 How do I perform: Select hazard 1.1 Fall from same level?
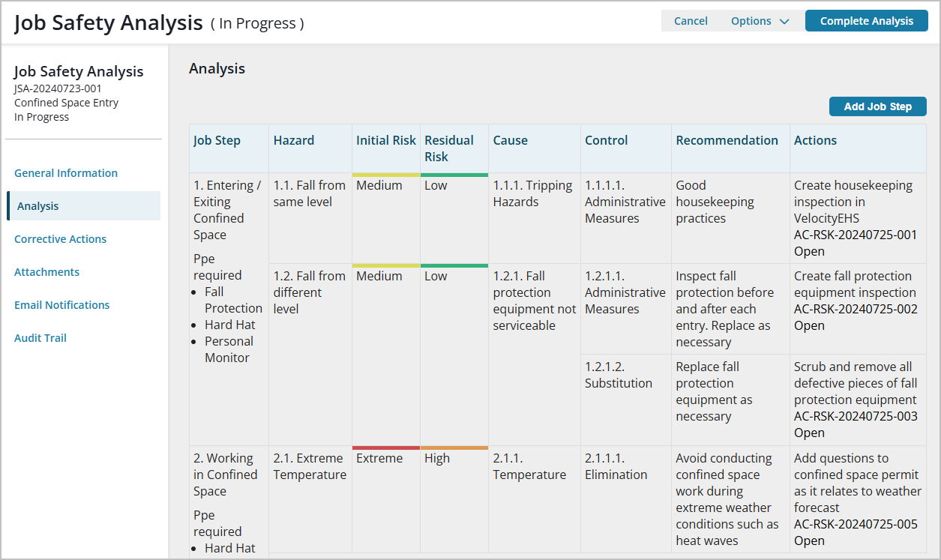(310, 193)
